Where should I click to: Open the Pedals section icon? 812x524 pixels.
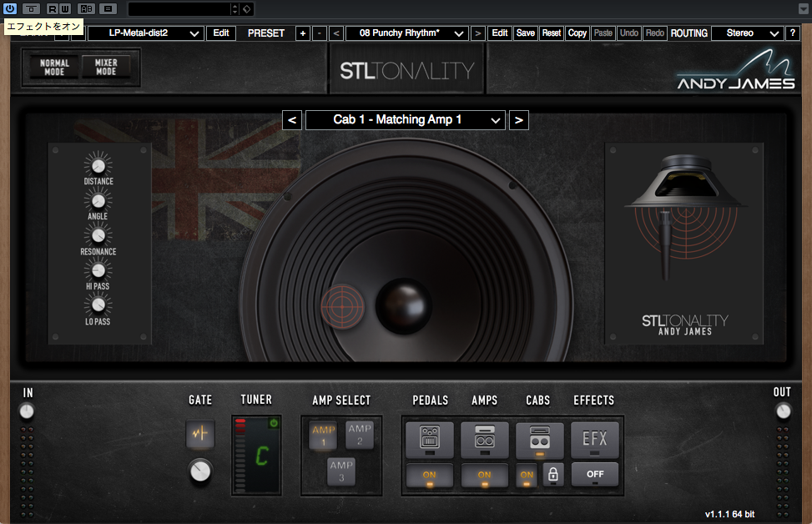pos(429,439)
